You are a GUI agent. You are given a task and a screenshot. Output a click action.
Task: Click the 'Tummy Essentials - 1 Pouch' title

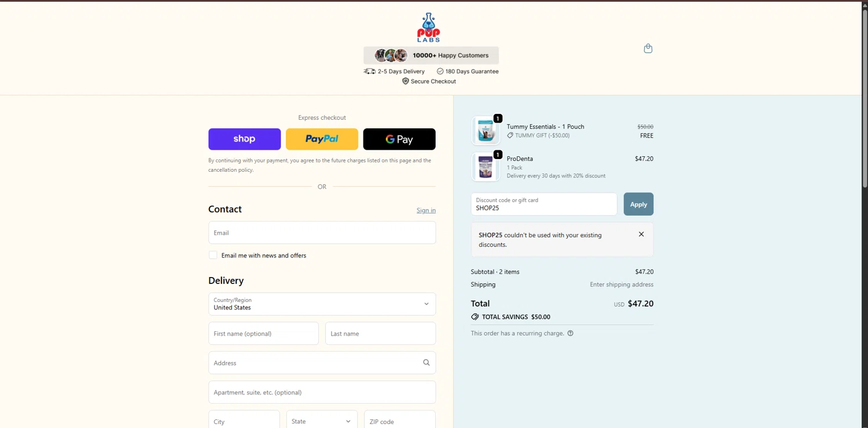pos(546,127)
